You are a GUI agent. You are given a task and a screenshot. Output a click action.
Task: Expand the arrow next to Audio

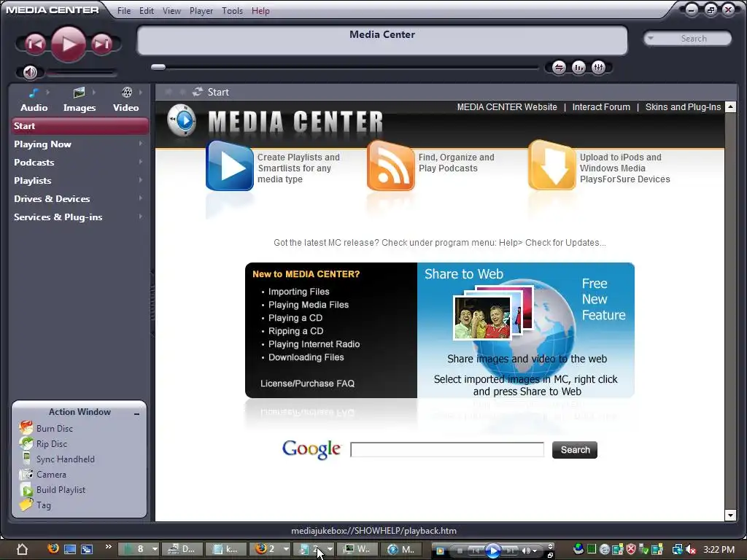47,92
